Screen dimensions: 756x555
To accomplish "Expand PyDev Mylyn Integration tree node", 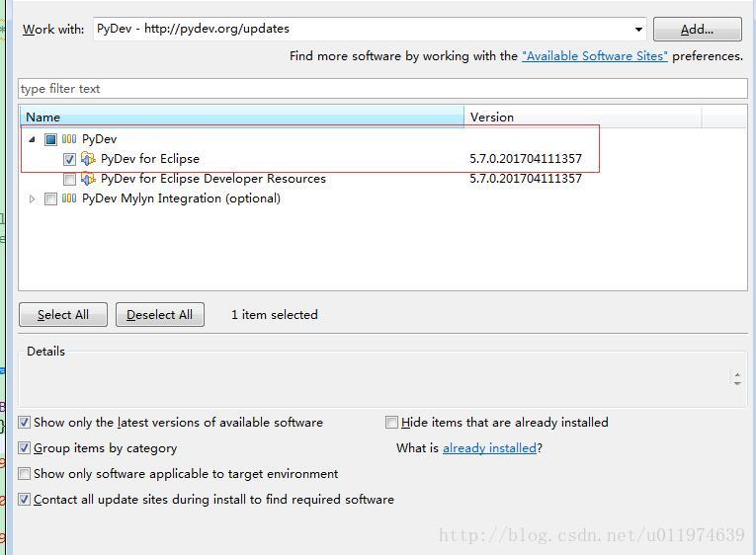I will coord(32,198).
